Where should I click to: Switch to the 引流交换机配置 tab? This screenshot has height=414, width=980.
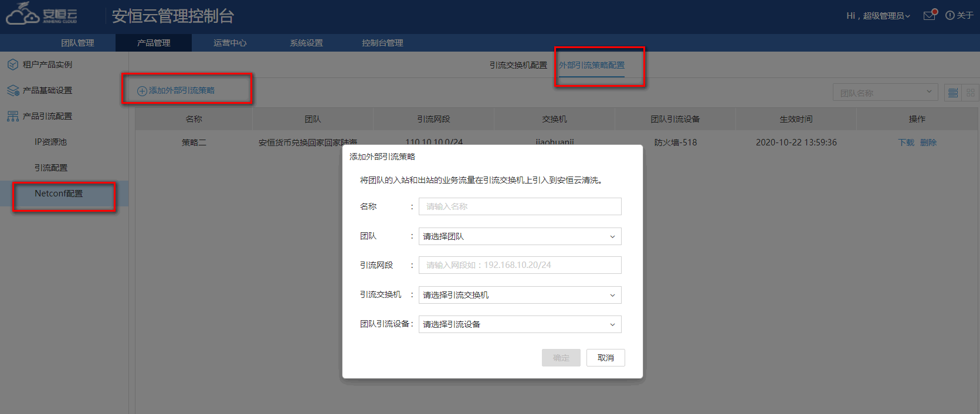[518, 65]
